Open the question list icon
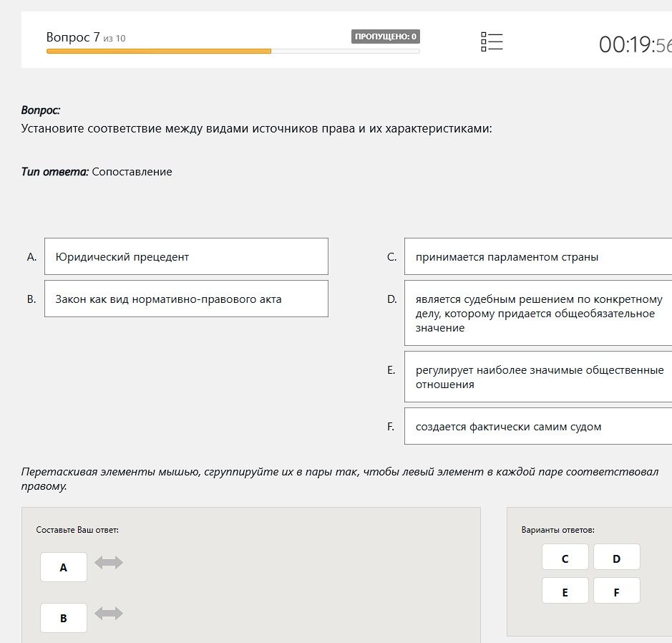Viewport: 672px width, 643px height. [x=492, y=42]
